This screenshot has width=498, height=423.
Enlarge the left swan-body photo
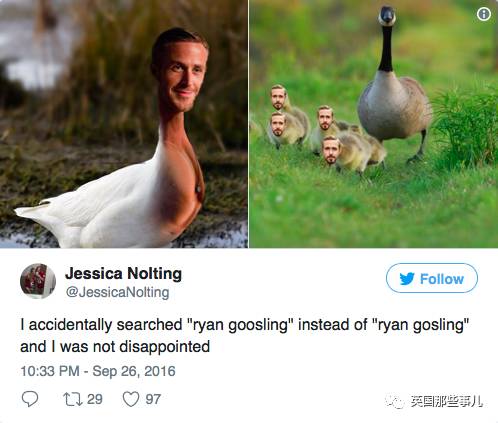(x=124, y=124)
